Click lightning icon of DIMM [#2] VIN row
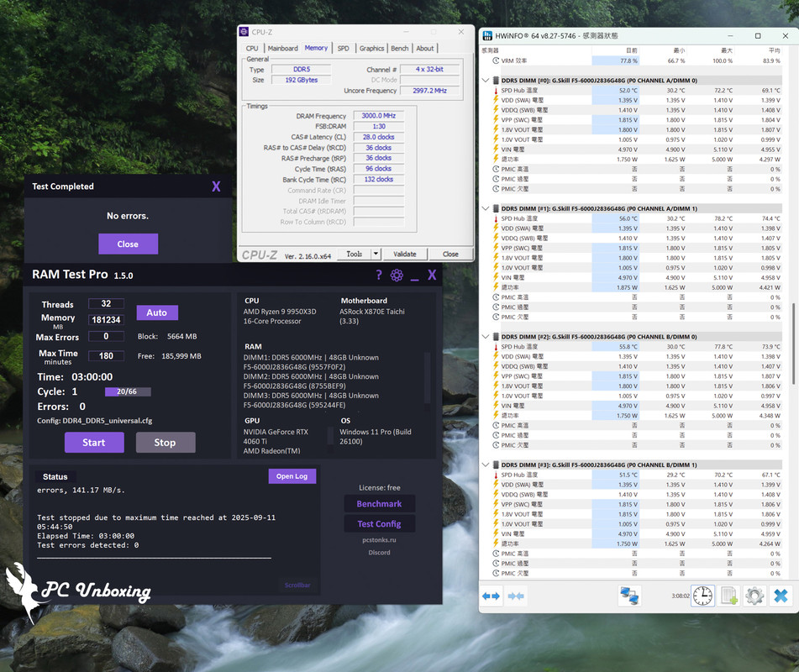The width and height of the screenshot is (799, 672). [496, 406]
